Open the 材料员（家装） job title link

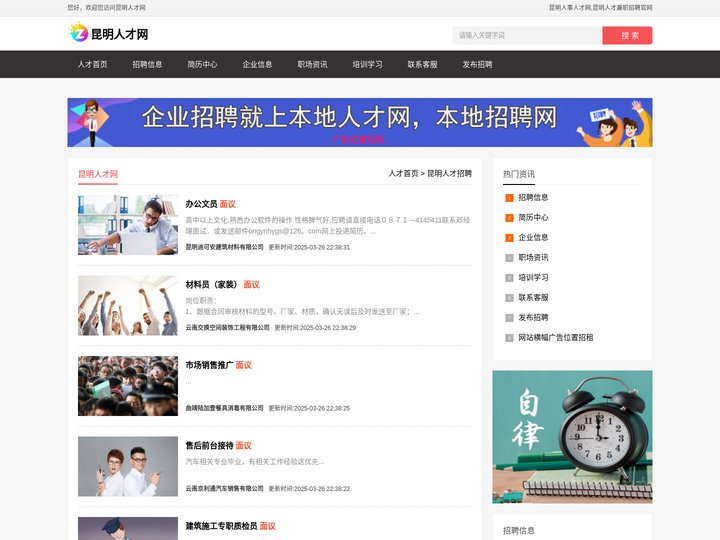[212, 284]
